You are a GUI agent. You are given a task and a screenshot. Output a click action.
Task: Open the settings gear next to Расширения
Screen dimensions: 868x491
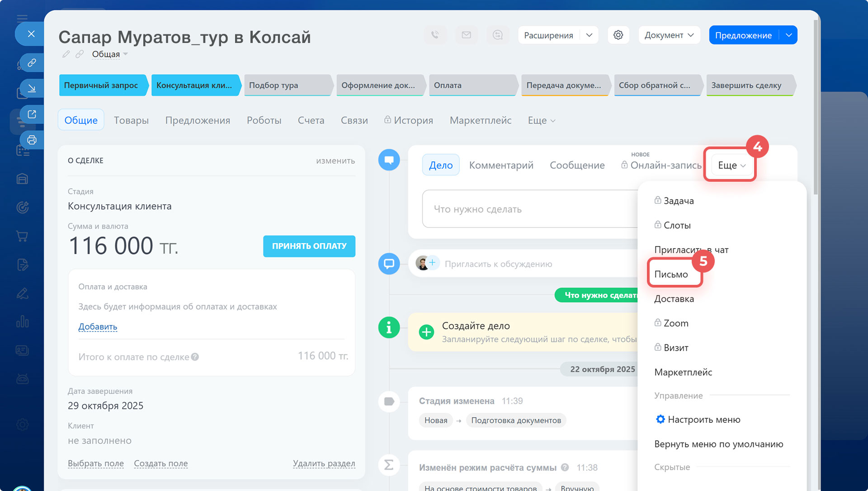(618, 35)
